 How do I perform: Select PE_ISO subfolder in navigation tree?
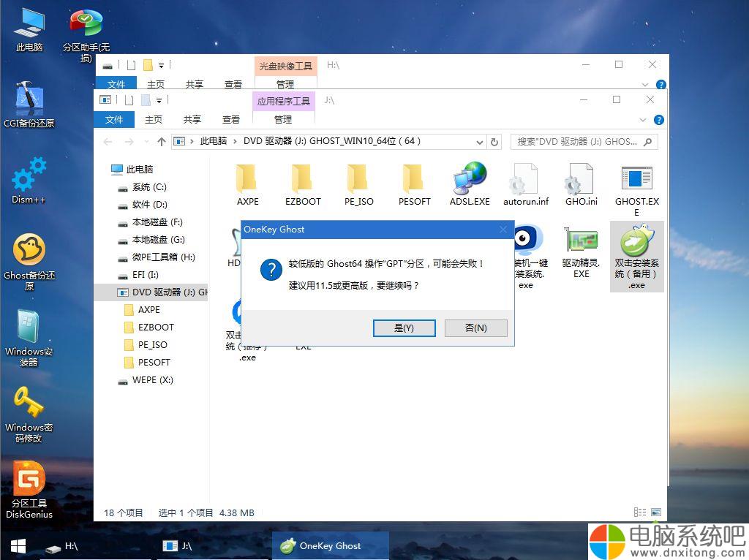(146, 344)
